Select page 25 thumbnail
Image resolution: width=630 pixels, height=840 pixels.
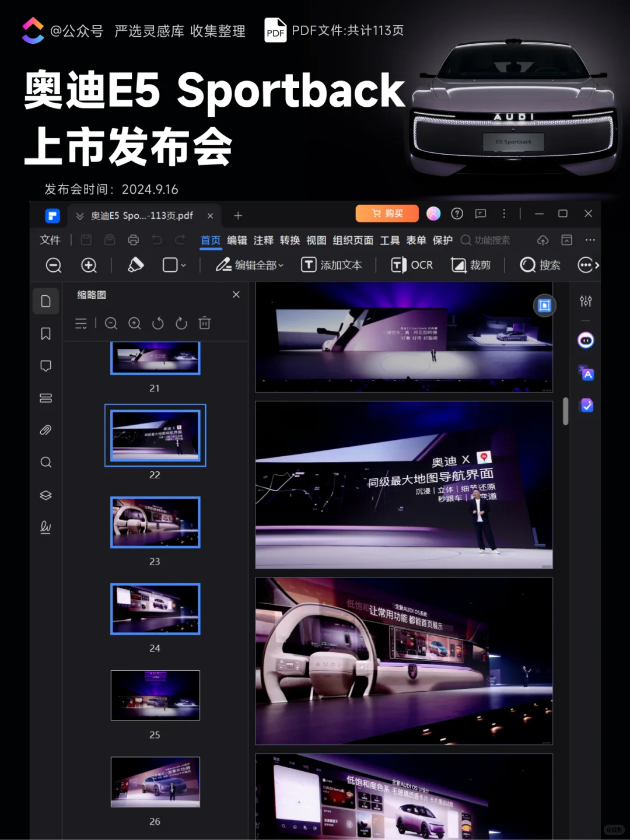[x=155, y=695]
